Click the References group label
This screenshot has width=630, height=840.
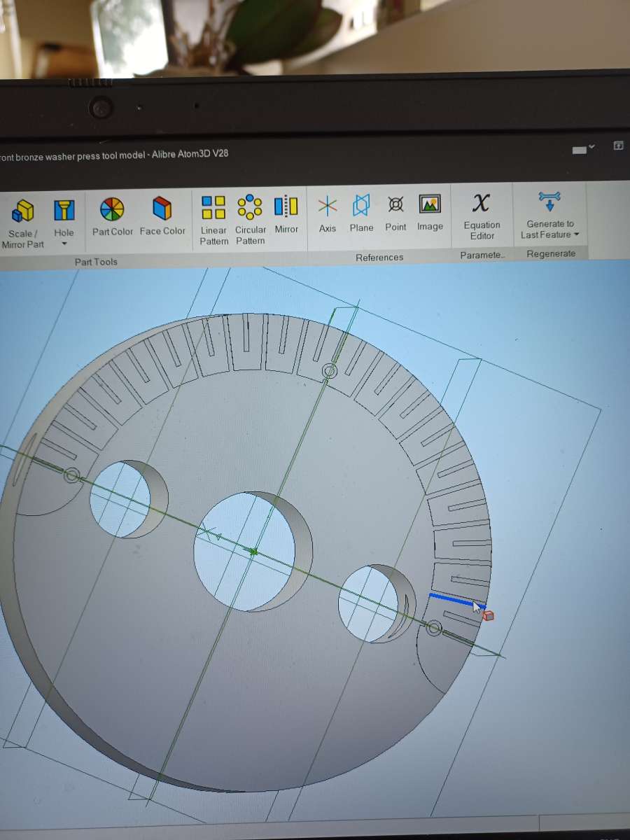click(x=379, y=258)
